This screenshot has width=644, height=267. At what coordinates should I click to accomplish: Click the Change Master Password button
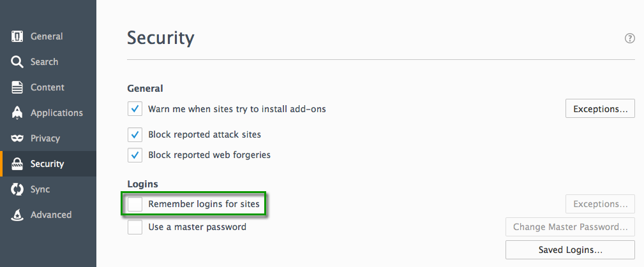pyautogui.click(x=570, y=227)
